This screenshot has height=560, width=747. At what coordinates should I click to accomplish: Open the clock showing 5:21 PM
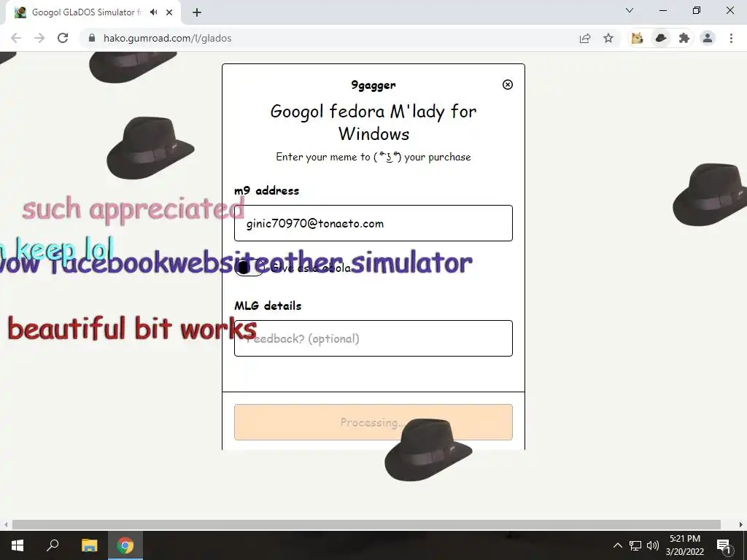click(x=684, y=545)
